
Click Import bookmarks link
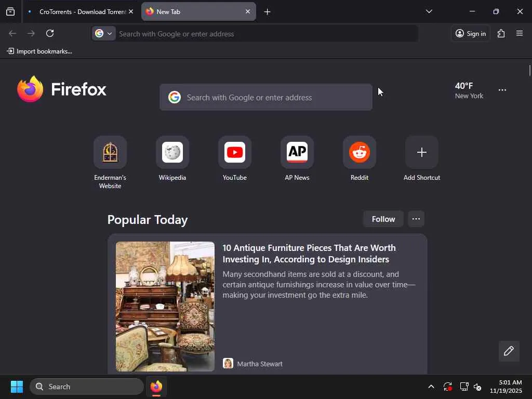pos(39,51)
